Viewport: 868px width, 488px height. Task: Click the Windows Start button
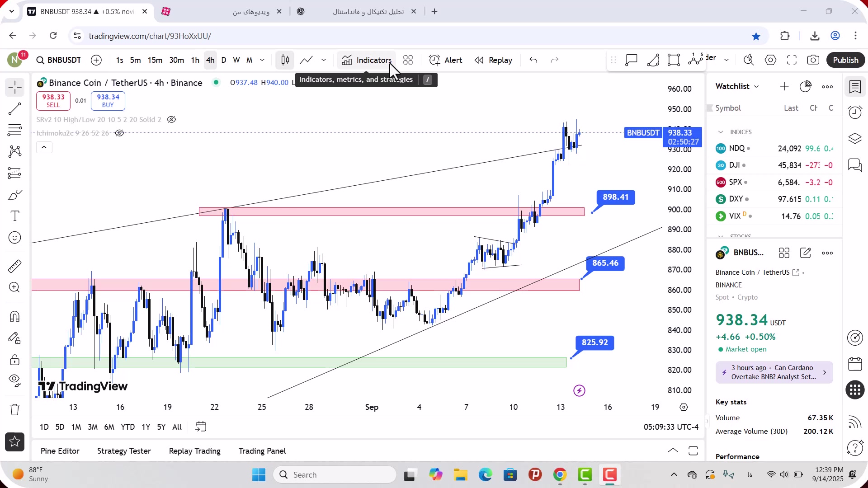point(259,475)
